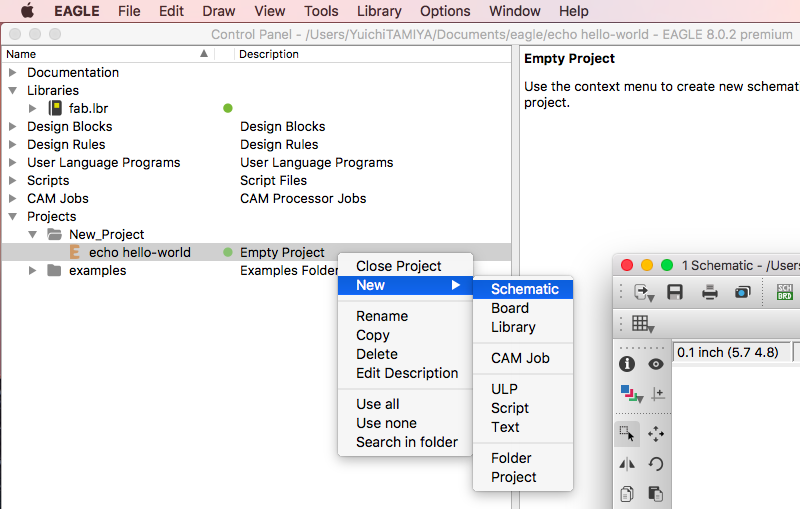Click the New_Project folder icon
This screenshot has width=800, height=509.
[55, 234]
